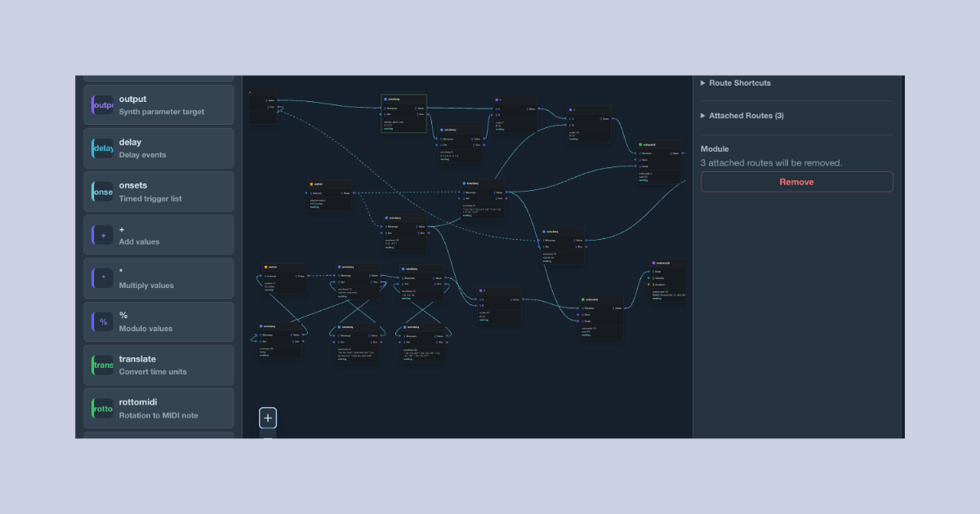
Task: Click the starter-metro pulser's Interval input port
Action: click(307, 193)
